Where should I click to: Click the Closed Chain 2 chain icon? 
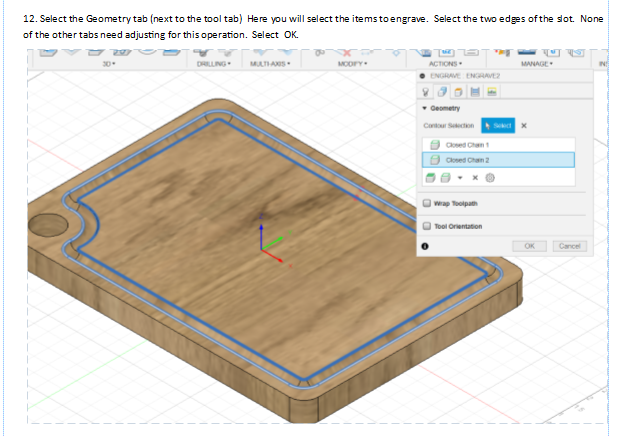(435, 160)
